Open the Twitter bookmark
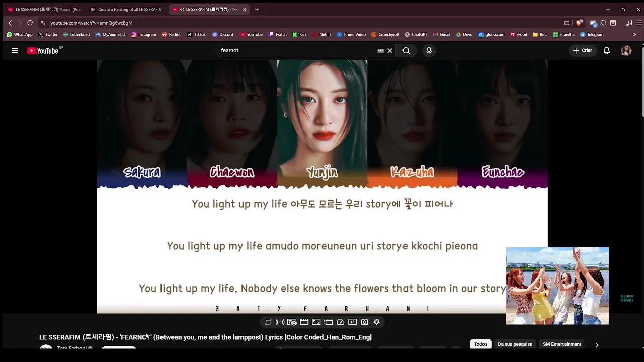The height and width of the screenshot is (362, 644). (48, 35)
